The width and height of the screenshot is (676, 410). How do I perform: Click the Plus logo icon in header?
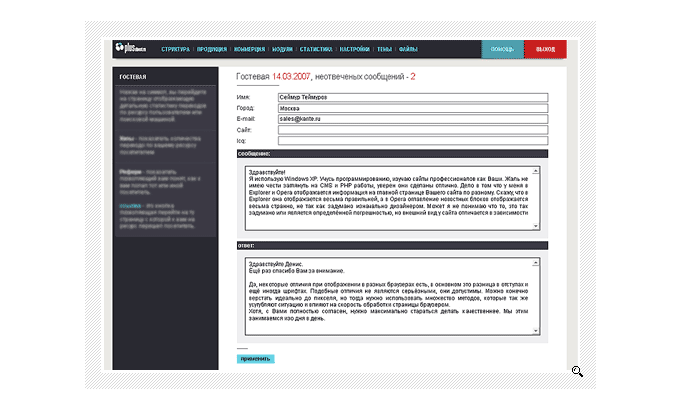(x=130, y=48)
